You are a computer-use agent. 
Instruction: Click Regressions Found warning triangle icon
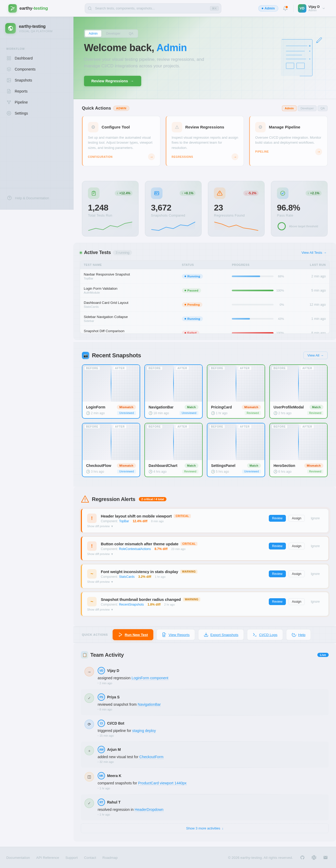pyautogui.click(x=220, y=193)
